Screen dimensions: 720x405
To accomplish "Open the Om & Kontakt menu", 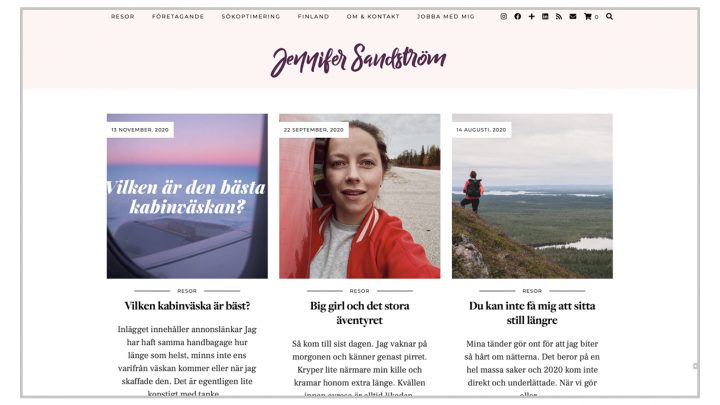I will 373,17.
